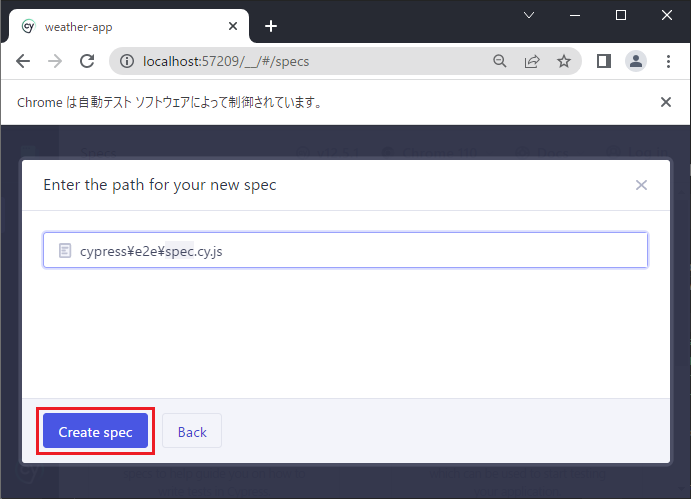Viewport: 691px width, 499px height.
Task: Click the document icon in path field
Action: pos(65,251)
